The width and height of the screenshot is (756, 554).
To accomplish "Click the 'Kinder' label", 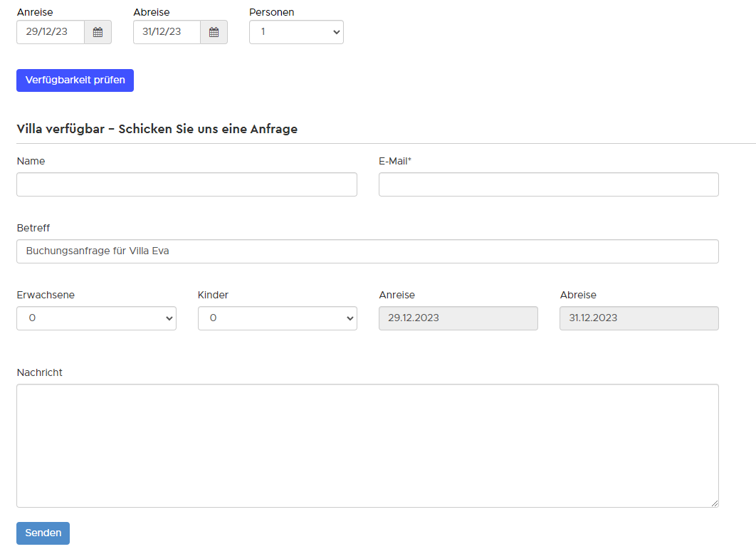I will coord(213,295).
